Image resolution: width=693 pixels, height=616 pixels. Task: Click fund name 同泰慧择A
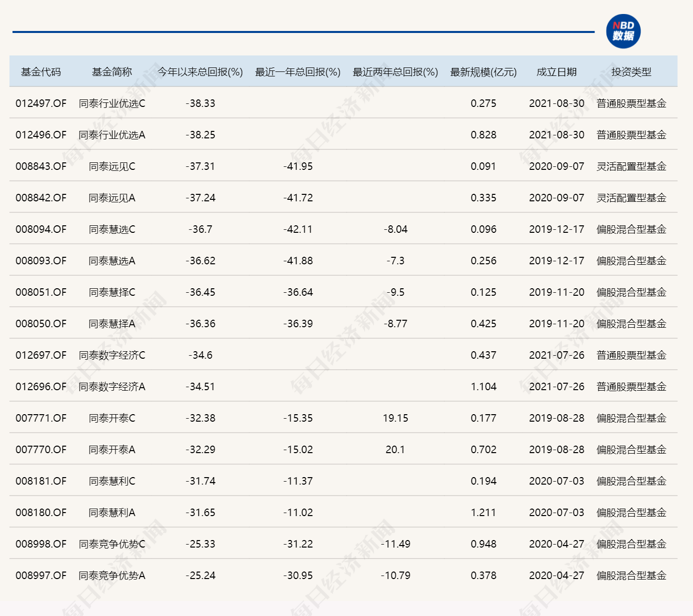(112, 324)
